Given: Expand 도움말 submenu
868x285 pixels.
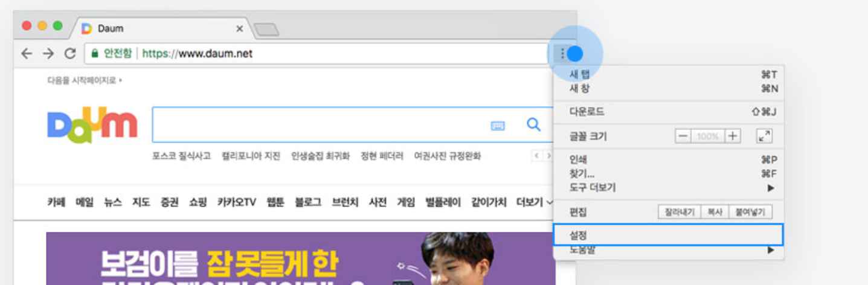Looking at the screenshot, I should 669,251.
